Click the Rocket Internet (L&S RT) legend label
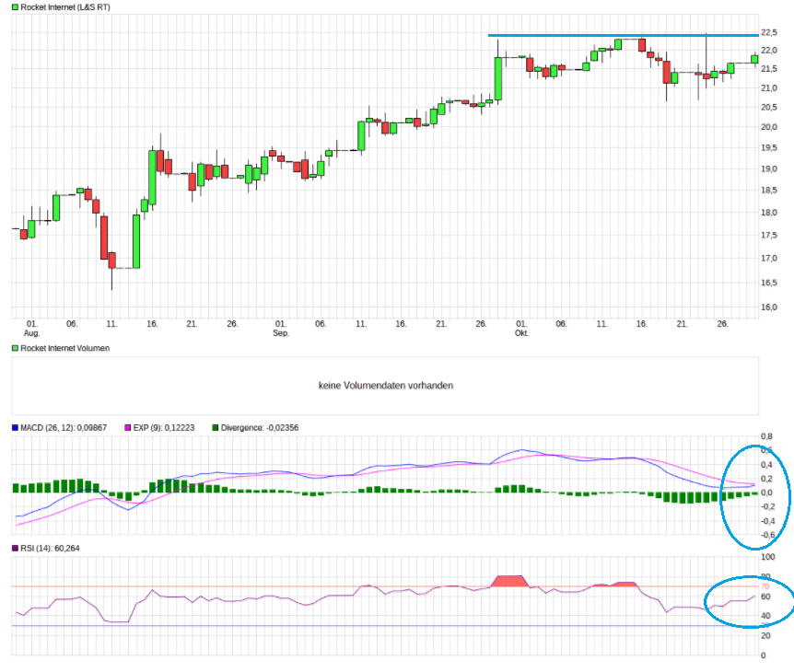 point(64,7)
